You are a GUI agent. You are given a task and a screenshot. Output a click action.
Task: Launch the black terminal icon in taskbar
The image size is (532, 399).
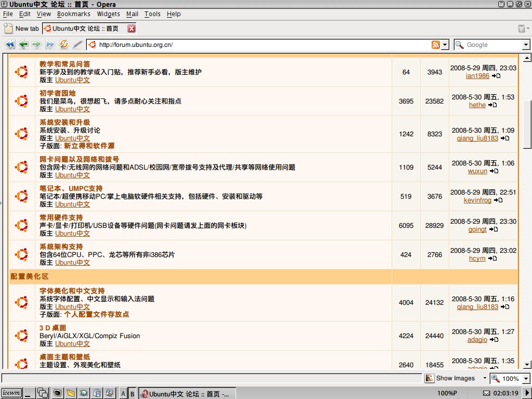pos(57,393)
